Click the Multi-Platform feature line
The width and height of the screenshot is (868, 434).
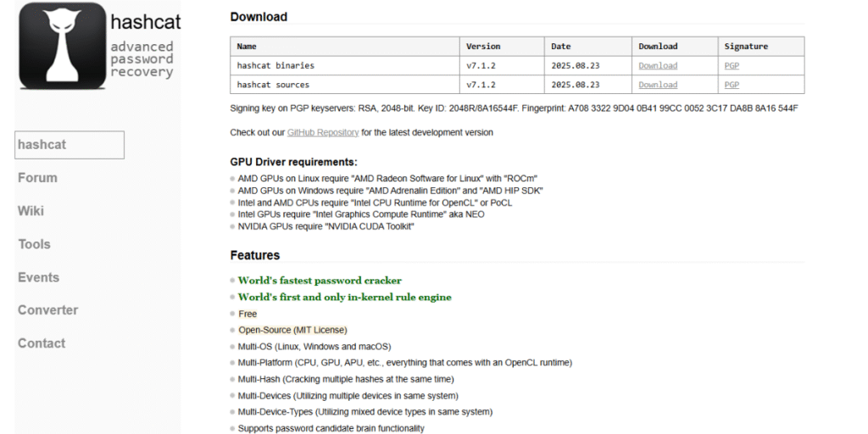pos(404,363)
